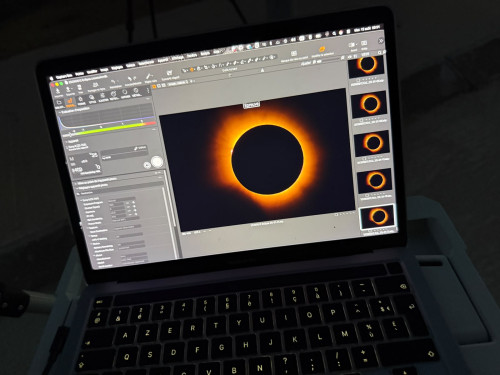Switch to the Library folder tool tab
Viewport: 500px width, 375px height.
tap(59, 103)
